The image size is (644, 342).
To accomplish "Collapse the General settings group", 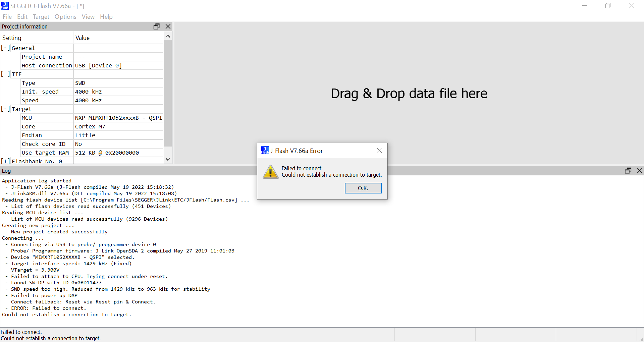I will [x=5, y=48].
